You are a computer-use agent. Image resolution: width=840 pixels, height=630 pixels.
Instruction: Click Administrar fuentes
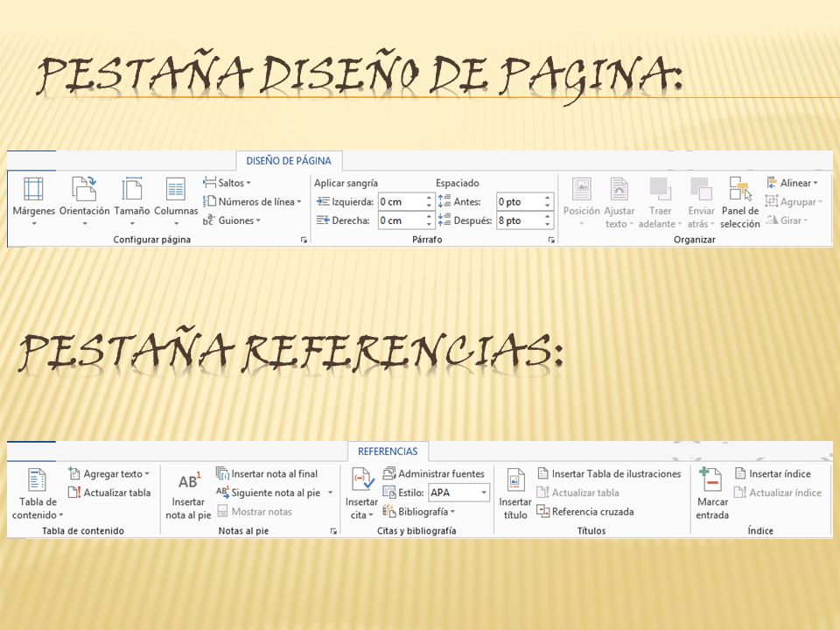433,473
